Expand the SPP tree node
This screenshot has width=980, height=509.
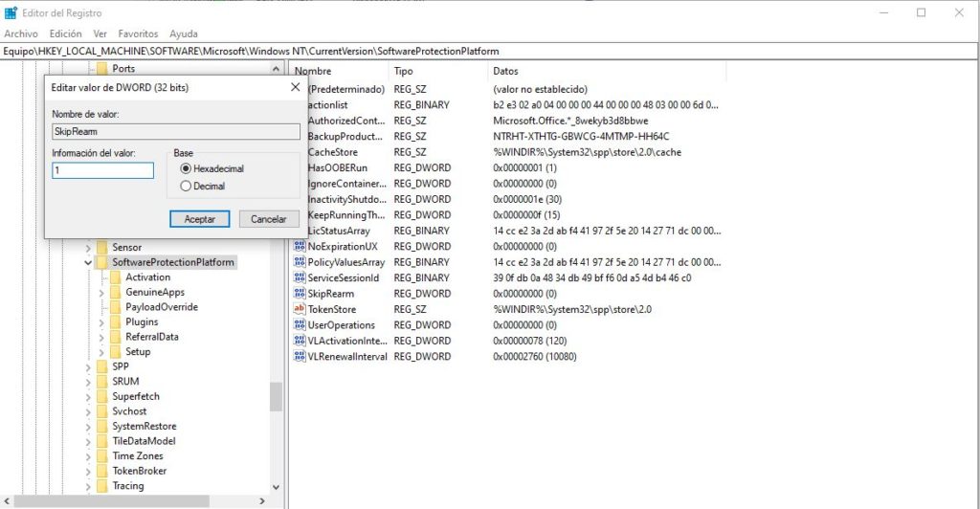pyautogui.click(x=87, y=367)
